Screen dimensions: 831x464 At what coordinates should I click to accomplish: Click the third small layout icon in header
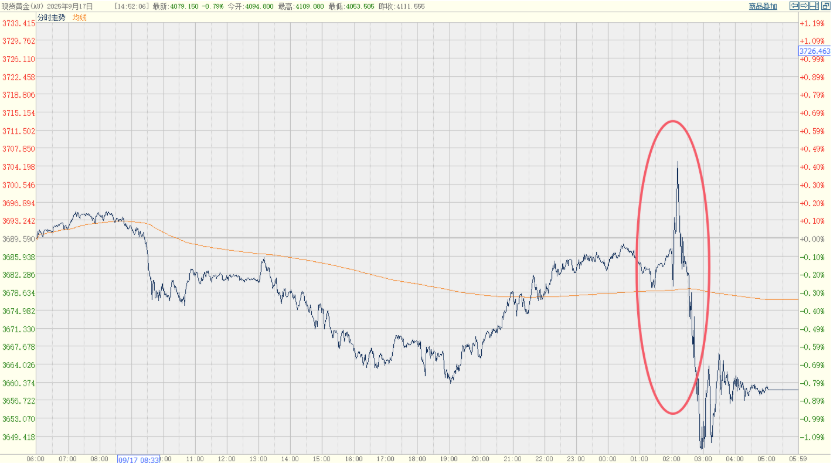coord(812,6)
